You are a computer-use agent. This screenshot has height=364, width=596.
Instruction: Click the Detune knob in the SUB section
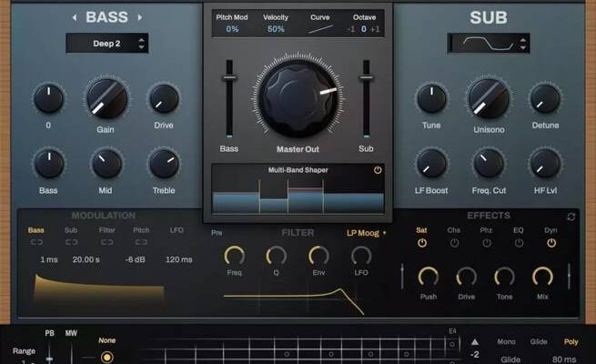[x=545, y=97]
